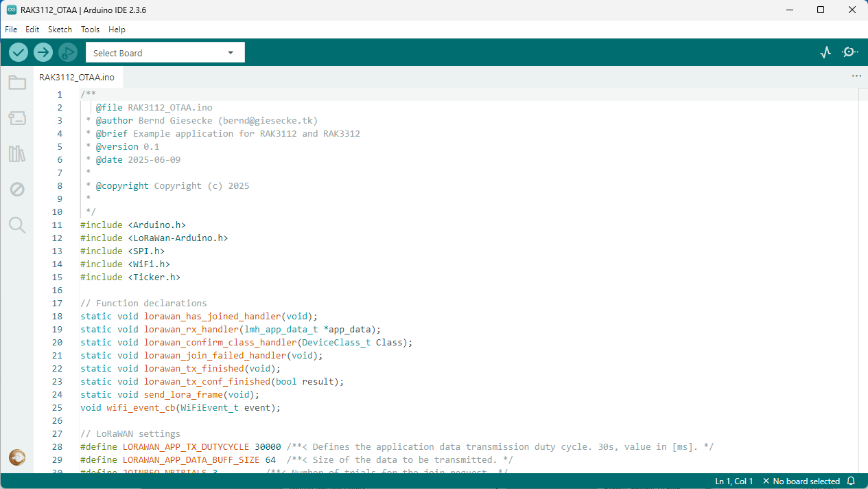Click the @copyright Copyright (c) 2025 line
868x489 pixels.
click(x=167, y=186)
